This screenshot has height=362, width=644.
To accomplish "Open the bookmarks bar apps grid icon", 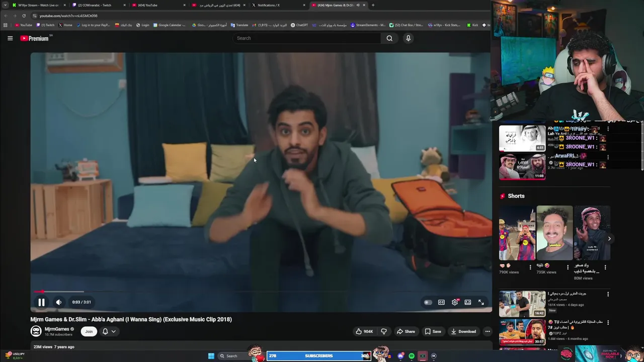I will 6,25.
